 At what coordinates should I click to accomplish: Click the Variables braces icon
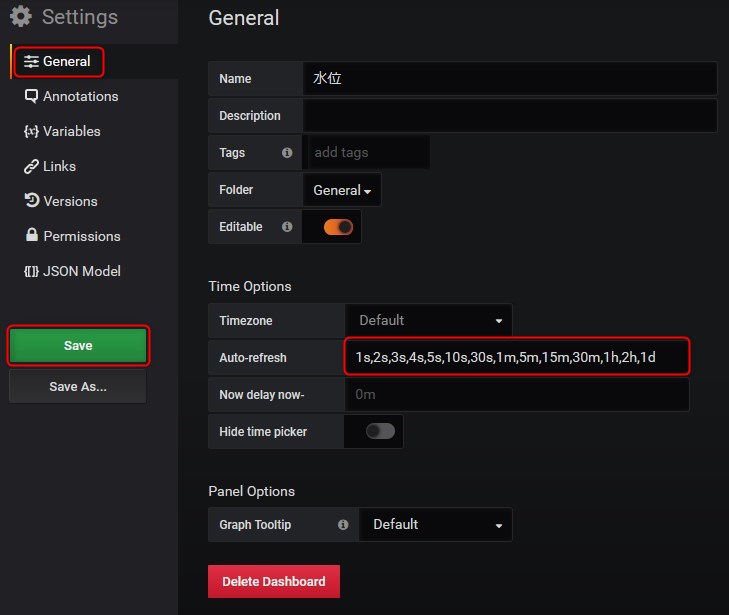pyautogui.click(x=32, y=131)
